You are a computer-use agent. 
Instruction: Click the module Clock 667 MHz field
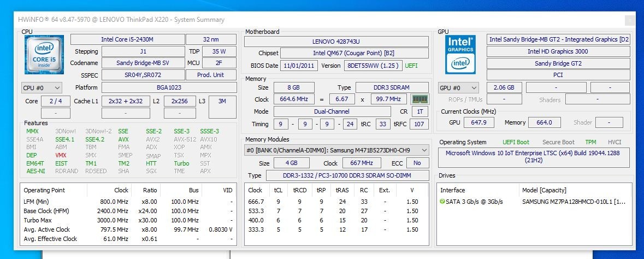click(x=362, y=163)
